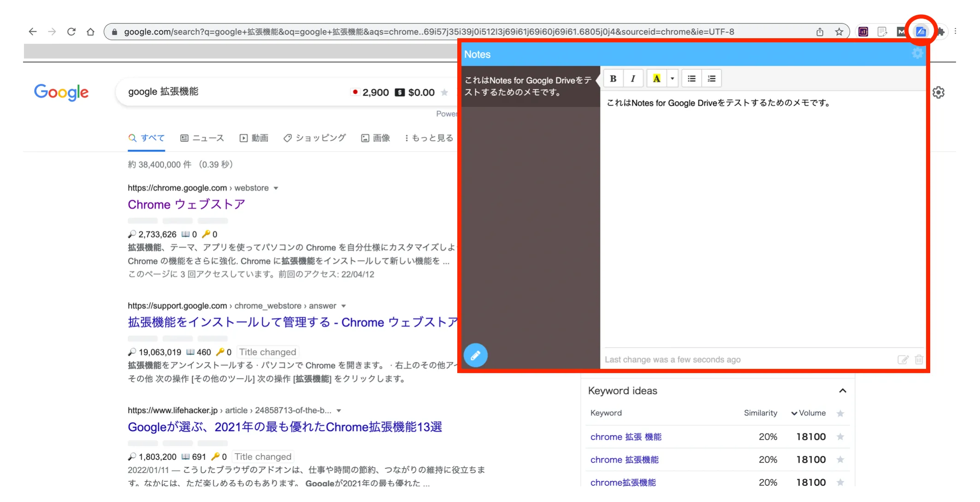Reload the page with the refresh icon
The height and width of the screenshot is (502, 980).
[71, 32]
